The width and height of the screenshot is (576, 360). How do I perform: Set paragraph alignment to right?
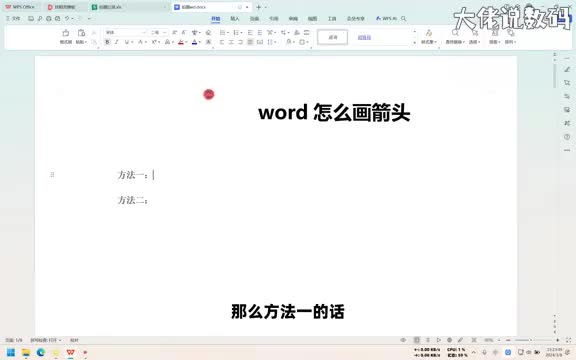click(x=241, y=42)
